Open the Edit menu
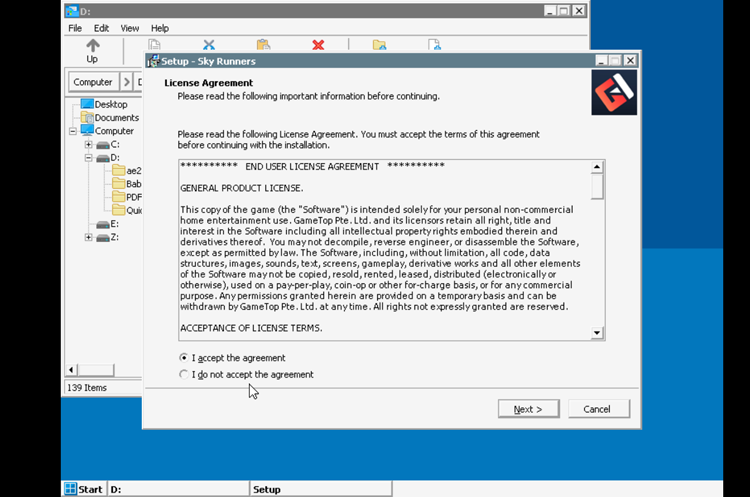This screenshot has width=750, height=497. 101,28
